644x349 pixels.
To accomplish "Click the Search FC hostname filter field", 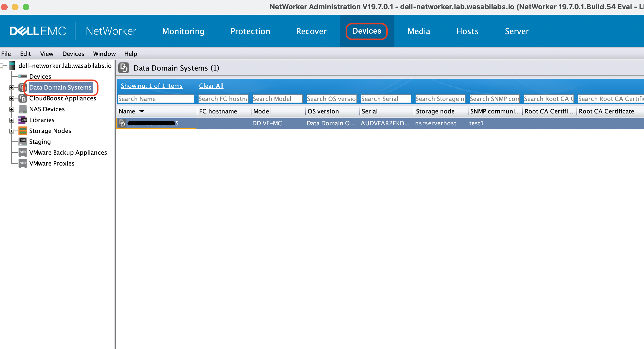I will [223, 99].
